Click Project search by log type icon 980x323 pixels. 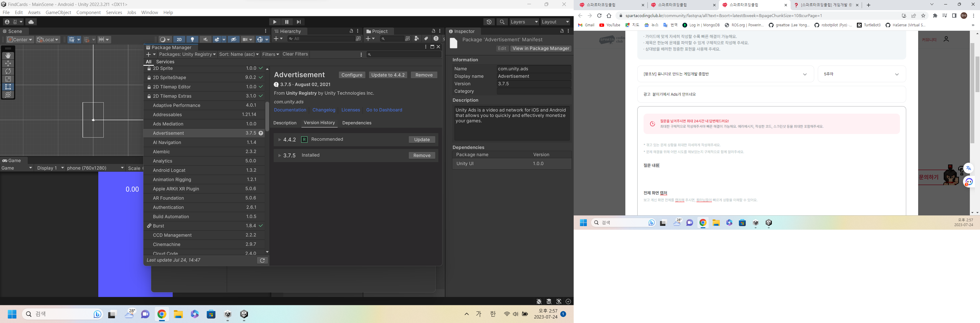(436, 39)
